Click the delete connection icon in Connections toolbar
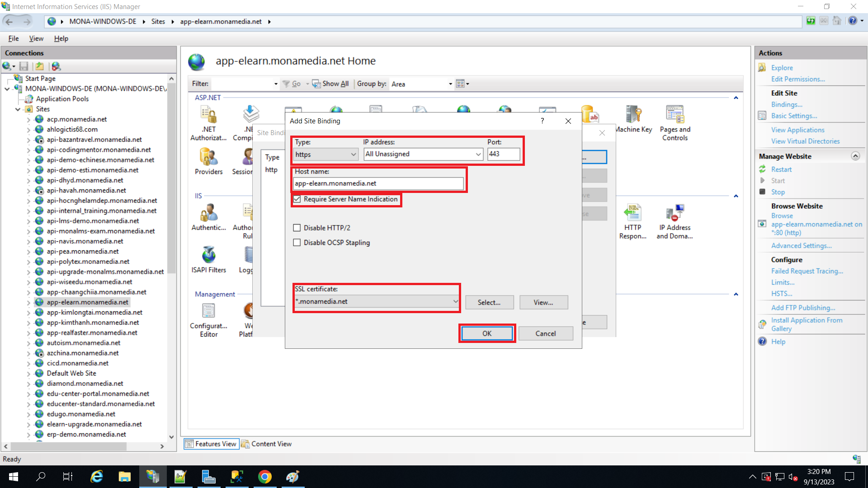Image resolution: width=868 pixels, height=488 pixels. pos(56,66)
